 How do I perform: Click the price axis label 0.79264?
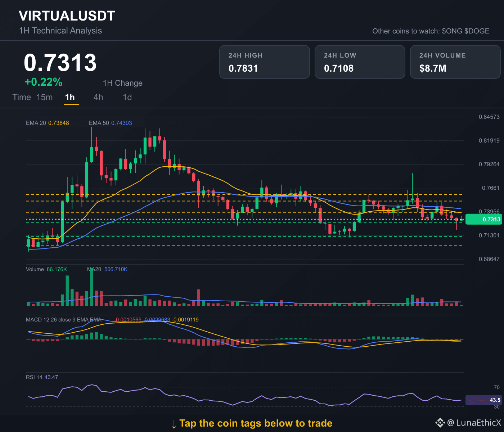point(489,164)
